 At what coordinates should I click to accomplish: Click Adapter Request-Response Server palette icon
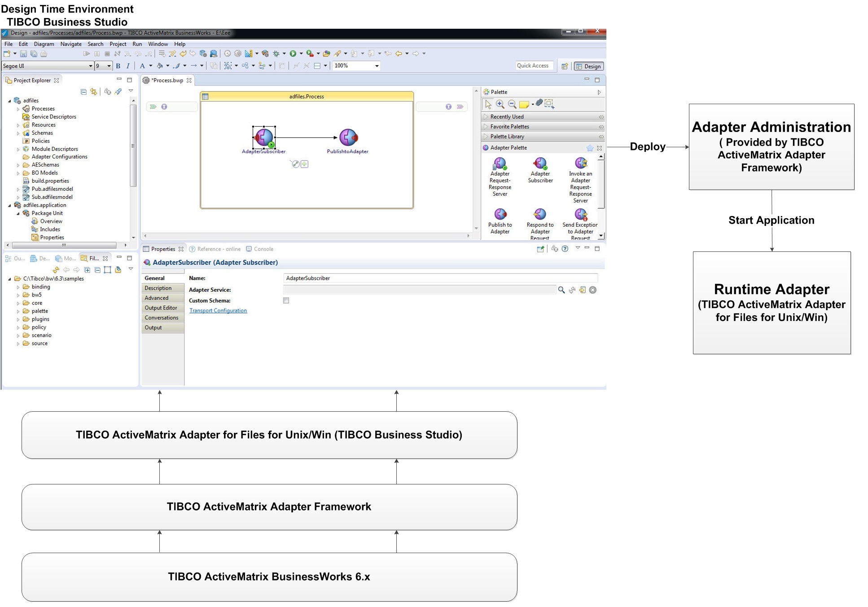click(x=500, y=163)
